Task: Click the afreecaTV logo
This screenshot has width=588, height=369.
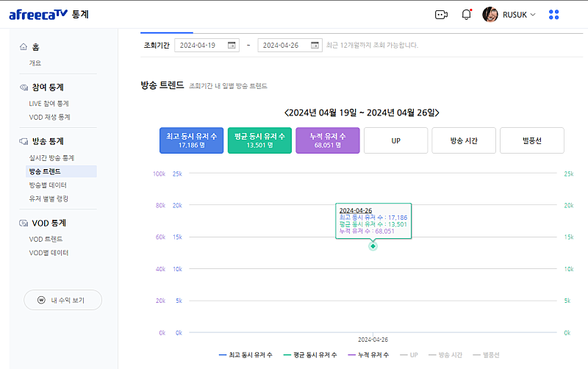Action: [x=38, y=14]
